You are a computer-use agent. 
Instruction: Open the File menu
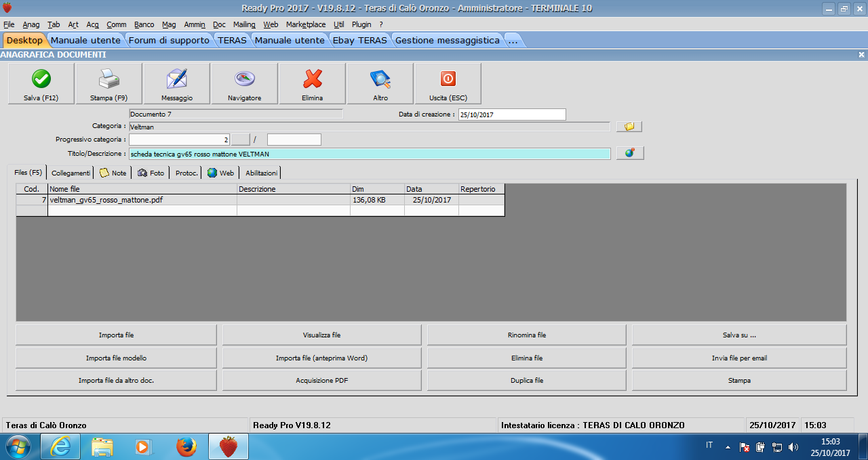tap(9, 24)
